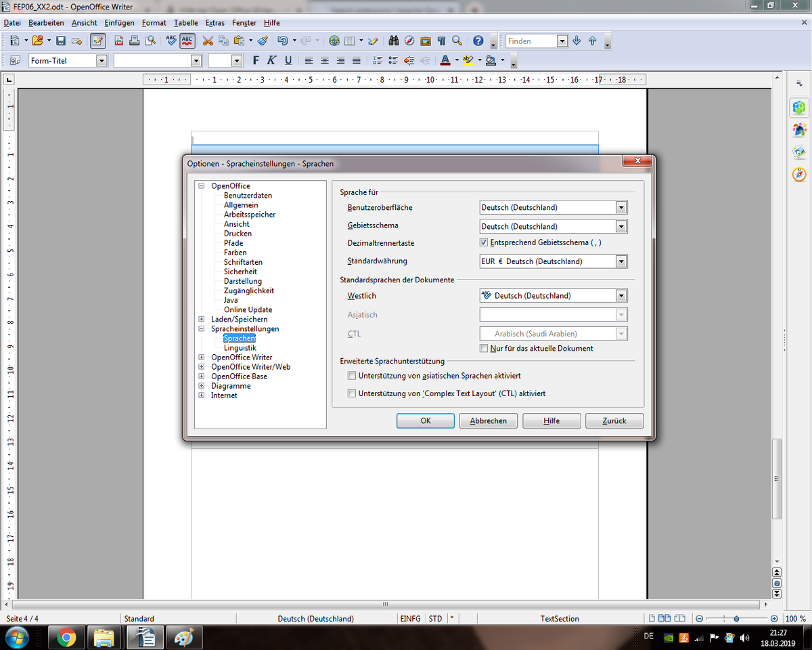
Task: Toggle STD selection mode in status bar
Action: click(436, 619)
